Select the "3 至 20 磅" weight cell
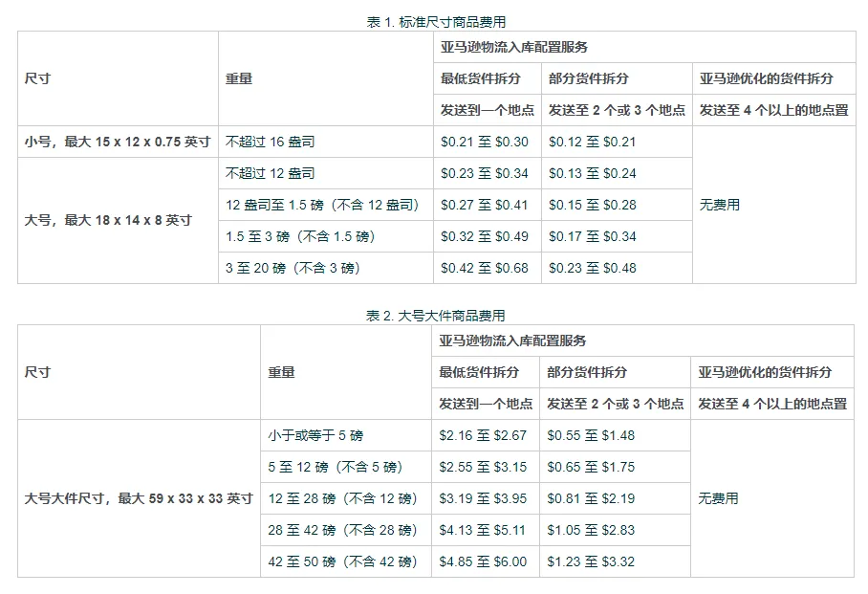 tap(293, 268)
